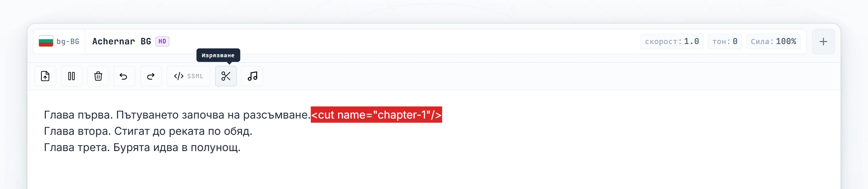Open the SSML code editor
868x189 pixels.
click(x=189, y=76)
